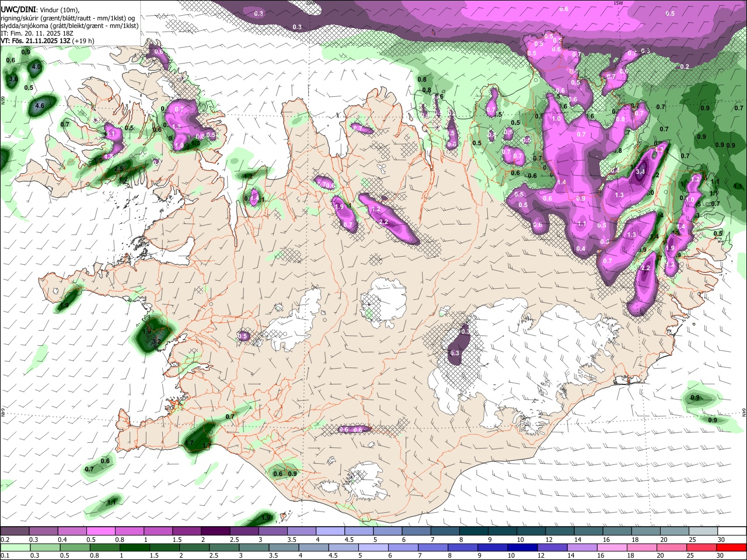Click the 2.5 rain value in the northwest
The width and height of the screenshot is (747, 560).
point(119,169)
